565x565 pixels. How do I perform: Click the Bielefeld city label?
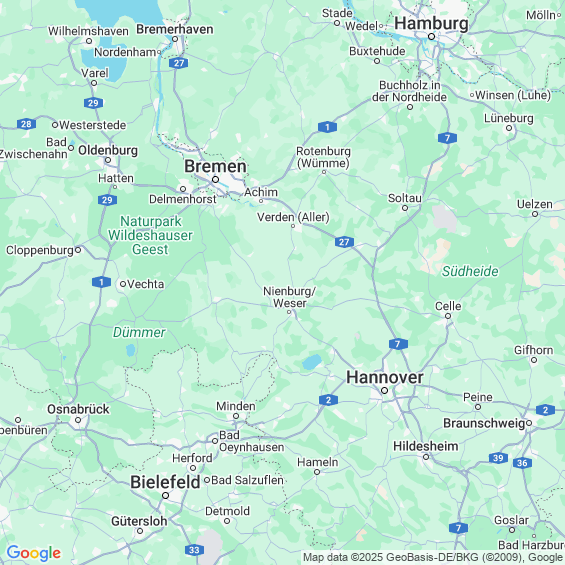[x=165, y=482]
